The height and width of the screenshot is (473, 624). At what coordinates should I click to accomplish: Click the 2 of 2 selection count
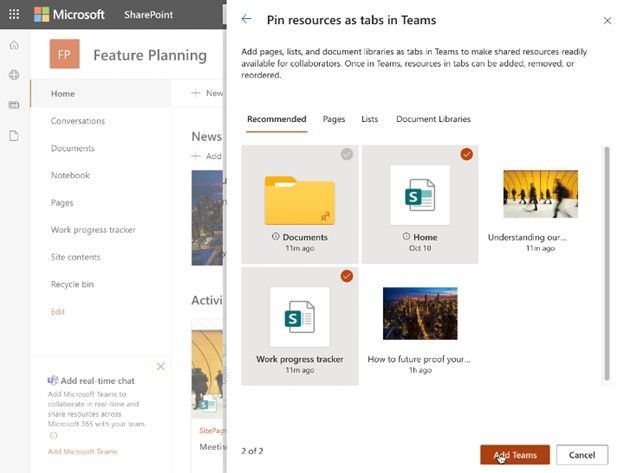coord(252,451)
